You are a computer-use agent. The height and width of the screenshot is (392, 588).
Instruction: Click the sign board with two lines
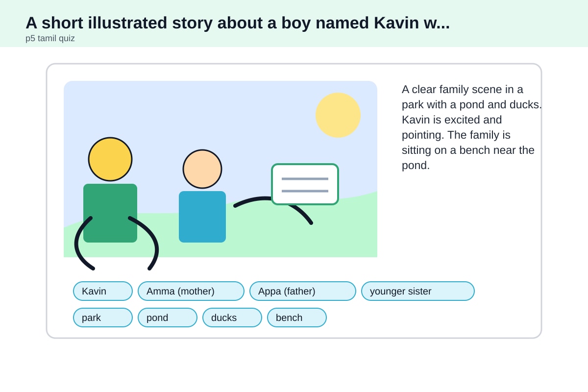pyautogui.click(x=305, y=184)
